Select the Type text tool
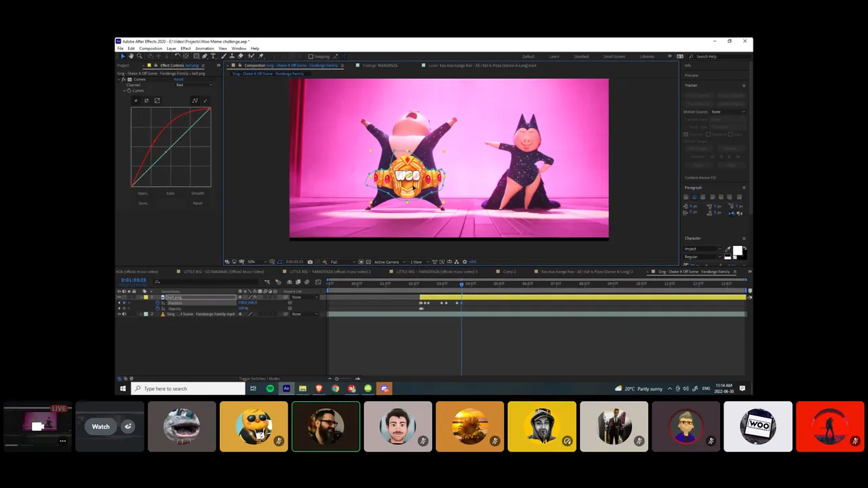This screenshot has width=868, height=488. coord(213,56)
